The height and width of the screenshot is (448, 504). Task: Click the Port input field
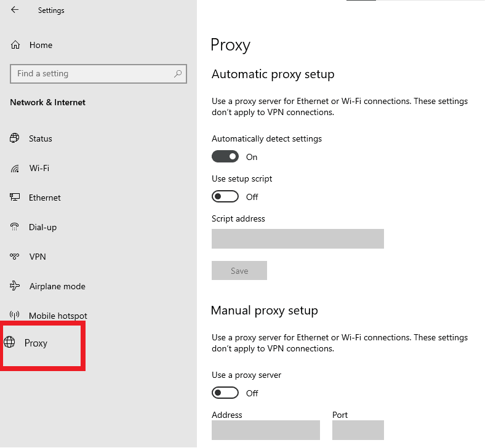coord(358,430)
